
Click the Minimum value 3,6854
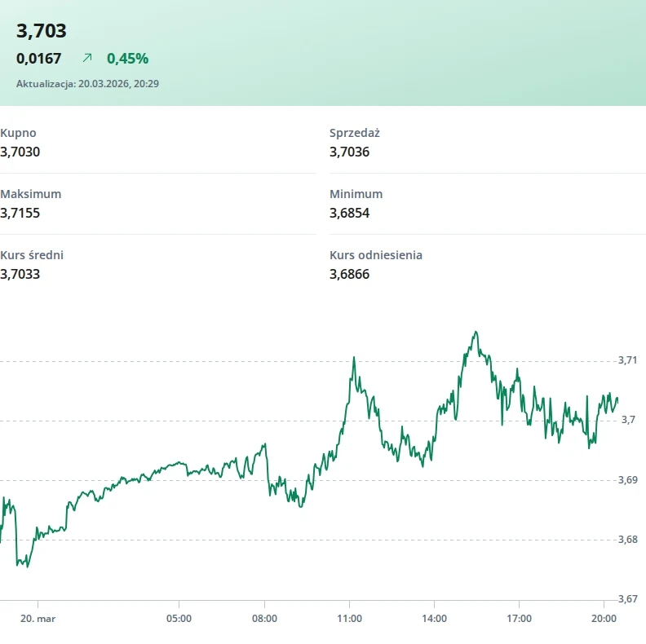(x=350, y=213)
